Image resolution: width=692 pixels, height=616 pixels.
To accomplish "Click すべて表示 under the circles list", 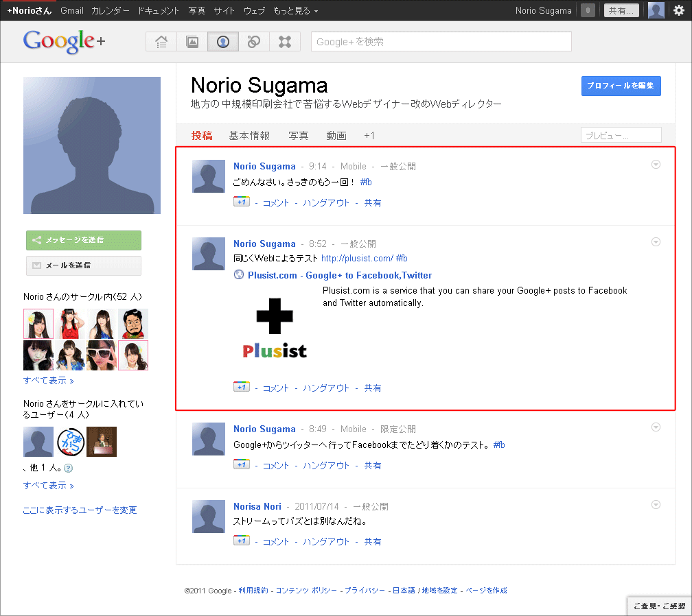I will coord(49,381).
